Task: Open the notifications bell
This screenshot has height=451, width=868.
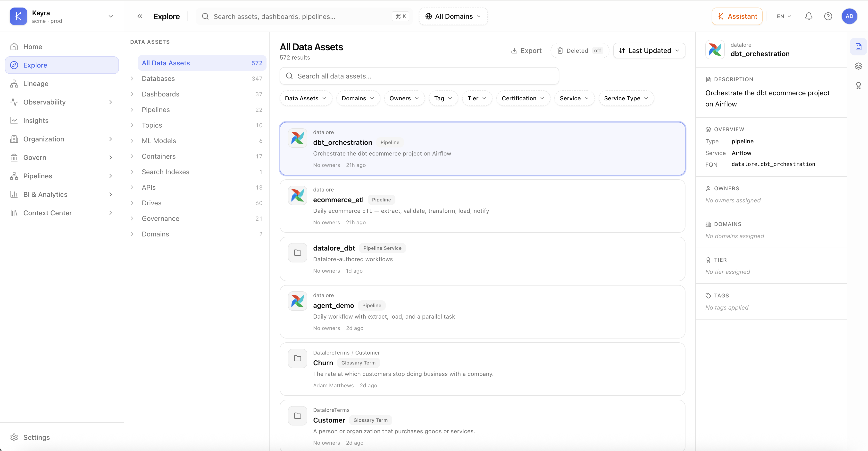Action: pos(809,16)
